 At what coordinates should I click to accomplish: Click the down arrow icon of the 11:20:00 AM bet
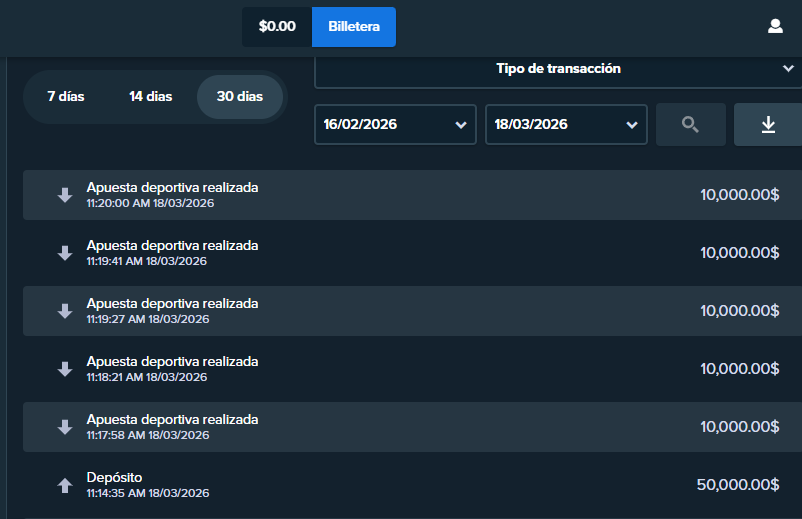tap(65, 195)
